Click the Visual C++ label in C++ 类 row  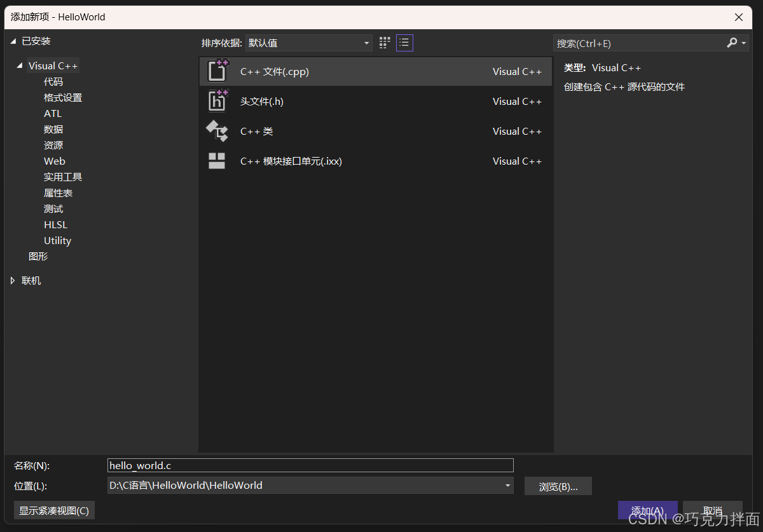[x=517, y=132]
